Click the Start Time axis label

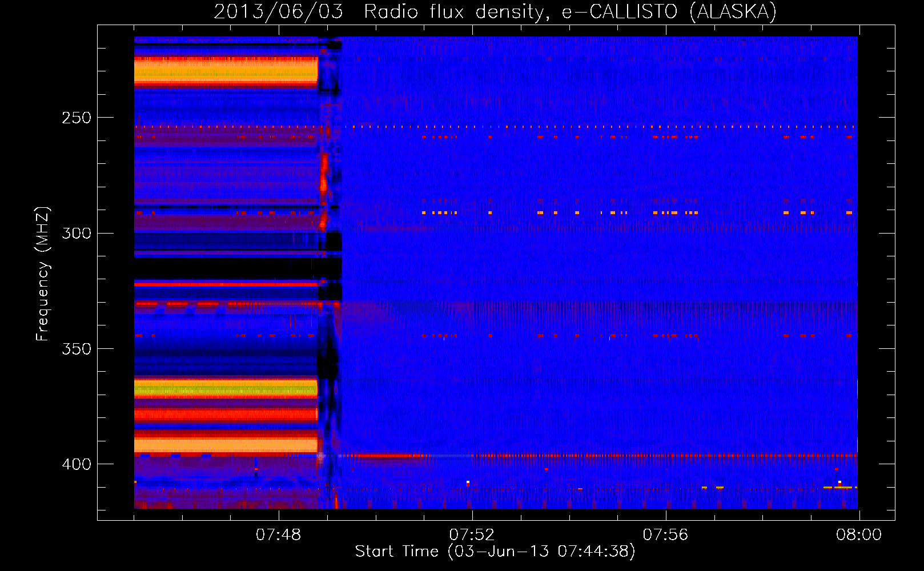pos(495,552)
